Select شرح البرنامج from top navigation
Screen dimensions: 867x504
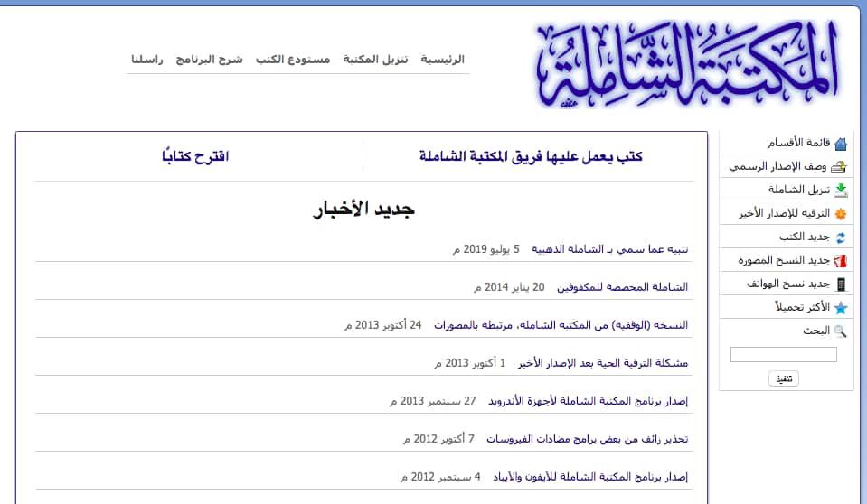tap(209, 60)
